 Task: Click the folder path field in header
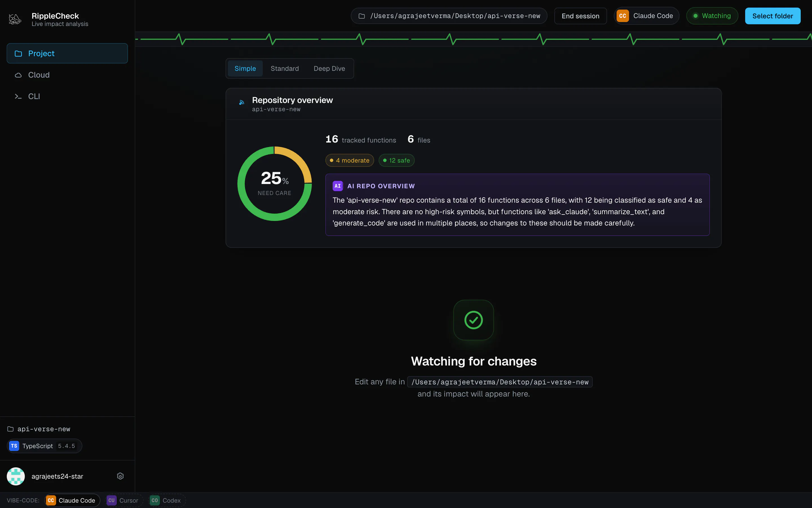pyautogui.click(x=449, y=16)
